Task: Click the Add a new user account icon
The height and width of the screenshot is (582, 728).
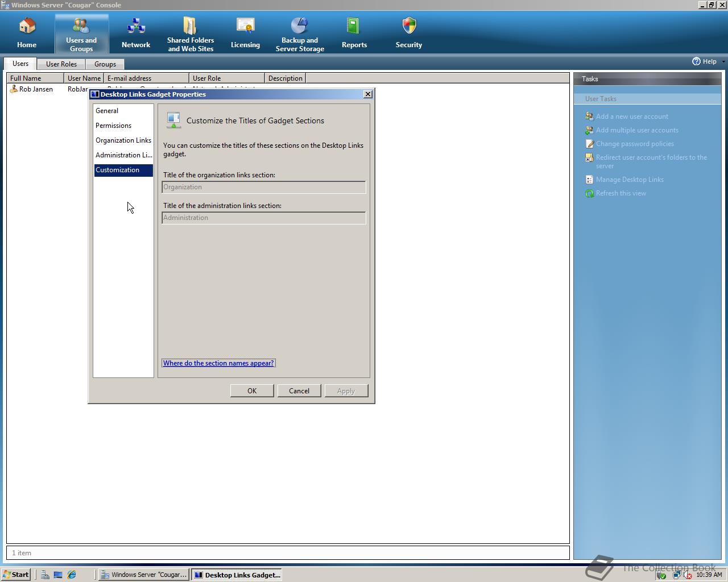Action: coord(589,116)
